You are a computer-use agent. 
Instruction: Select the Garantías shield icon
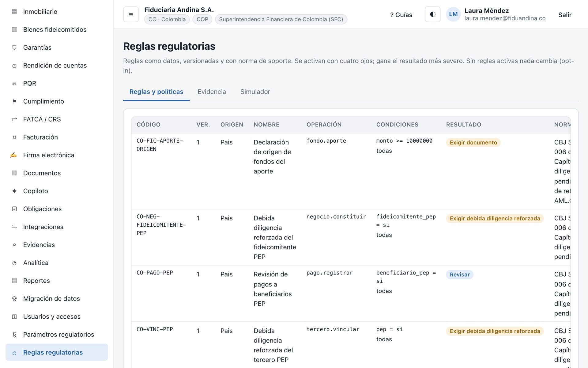pos(14,48)
